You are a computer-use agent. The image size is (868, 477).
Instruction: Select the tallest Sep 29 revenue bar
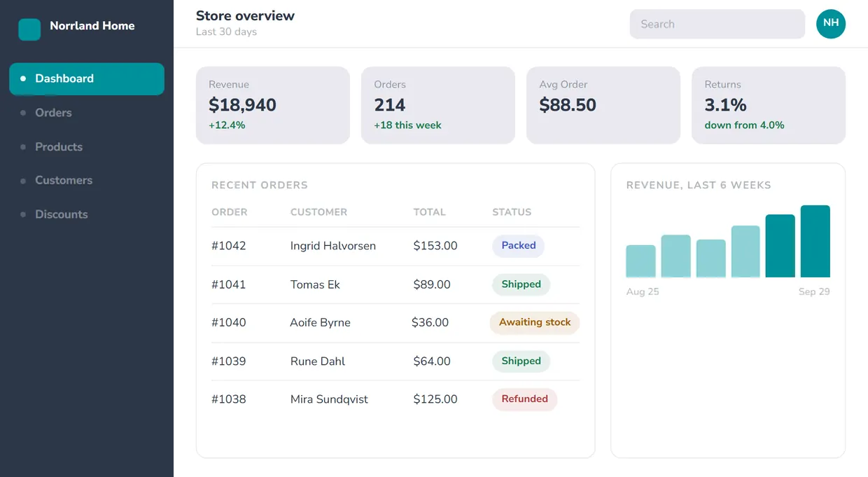point(815,241)
